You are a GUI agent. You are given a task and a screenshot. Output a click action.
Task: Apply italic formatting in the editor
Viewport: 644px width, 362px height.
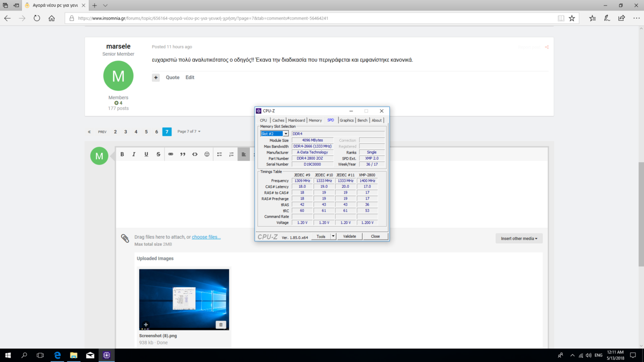coord(134,154)
